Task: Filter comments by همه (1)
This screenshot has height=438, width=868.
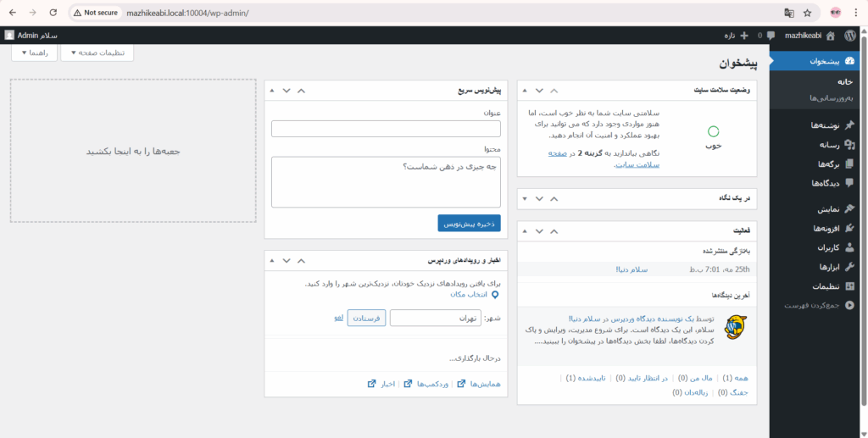Action: [x=735, y=378]
